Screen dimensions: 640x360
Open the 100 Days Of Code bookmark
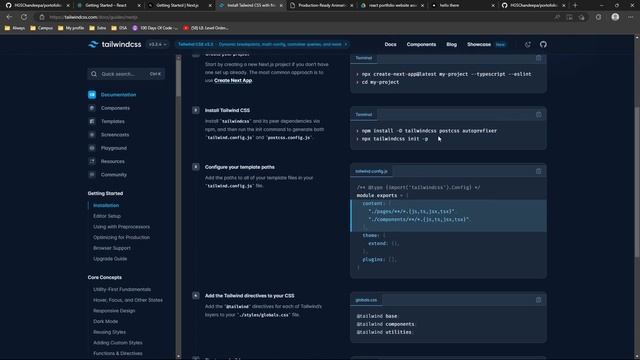156,28
